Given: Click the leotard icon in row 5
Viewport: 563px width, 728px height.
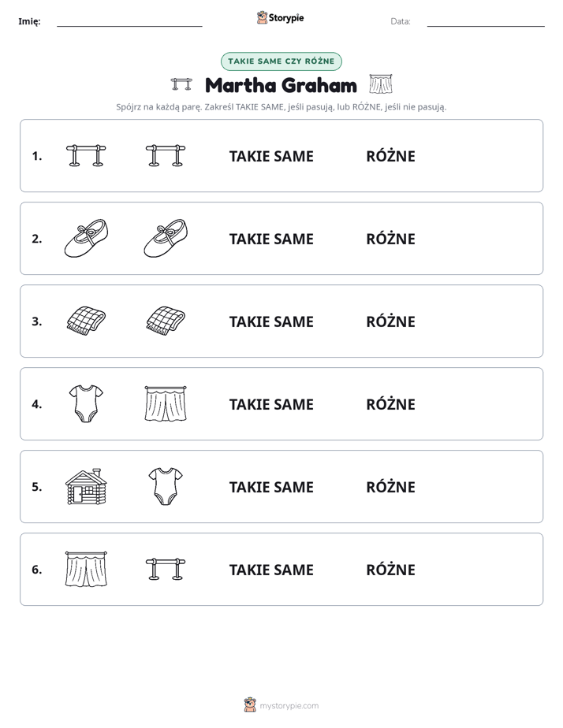Looking at the screenshot, I should [166, 486].
